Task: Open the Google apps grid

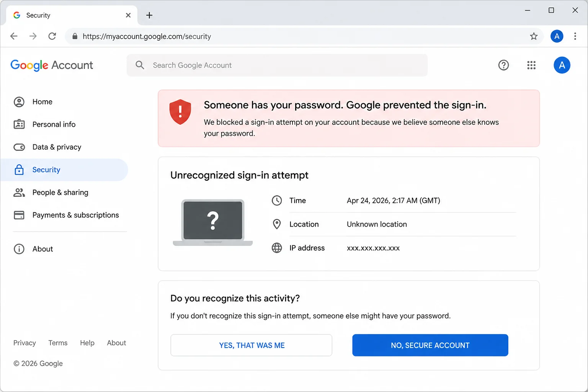Action: click(x=531, y=65)
